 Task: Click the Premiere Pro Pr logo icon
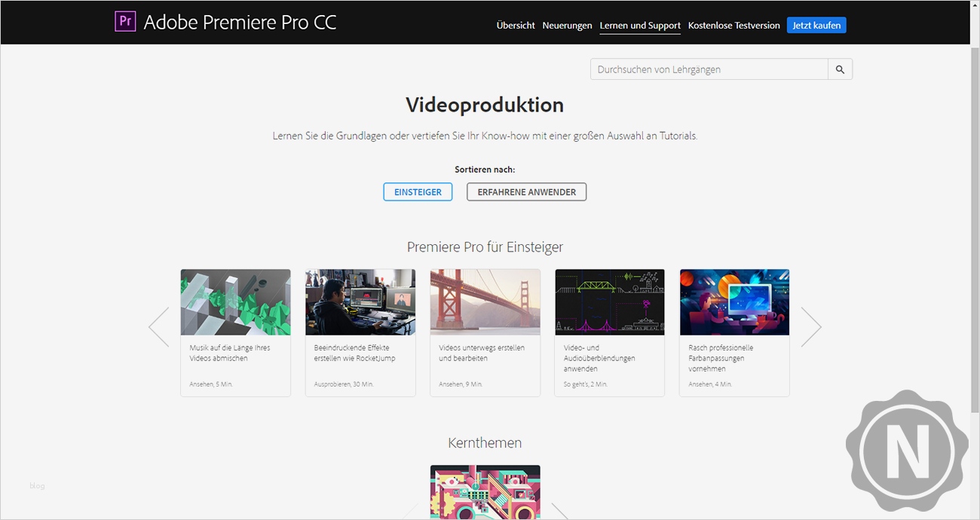[x=125, y=21]
